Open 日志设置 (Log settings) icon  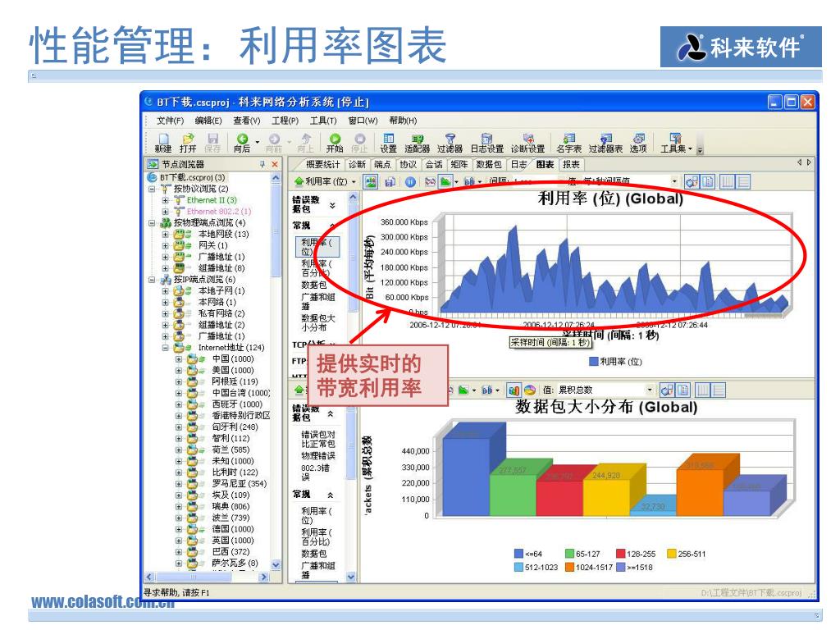(487, 144)
